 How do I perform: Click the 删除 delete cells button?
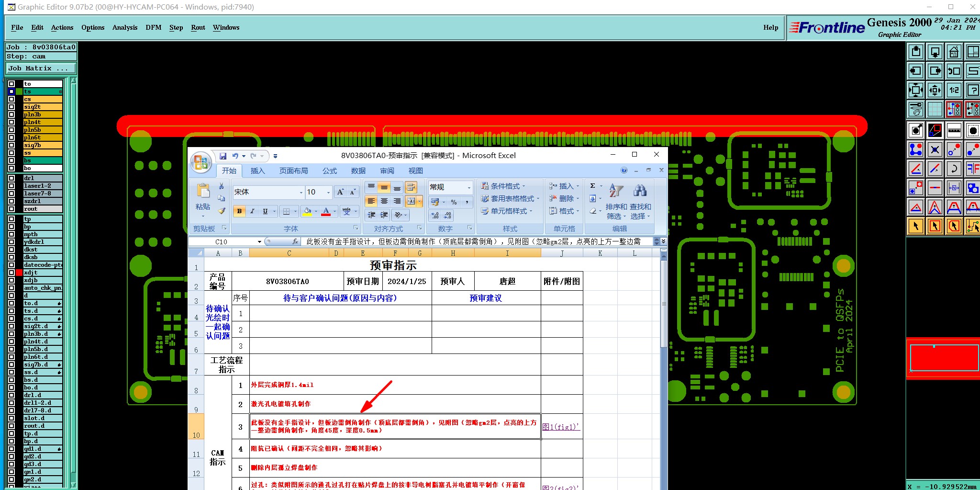(x=564, y=198)
